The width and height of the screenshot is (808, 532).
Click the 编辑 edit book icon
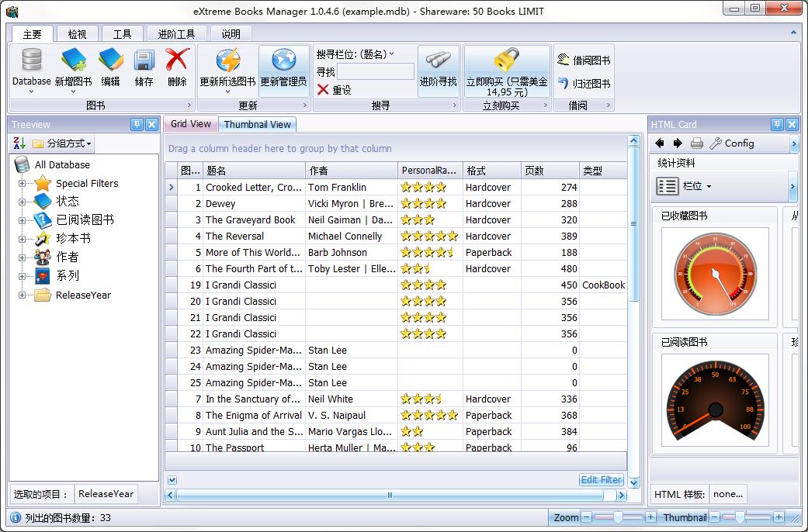tap(110, 60)
